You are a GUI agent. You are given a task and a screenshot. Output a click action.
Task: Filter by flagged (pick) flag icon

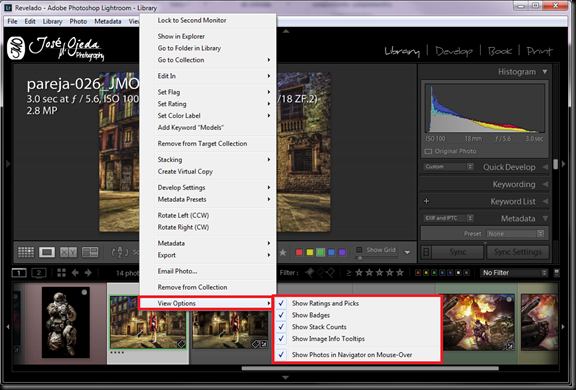tap(310, 272)
